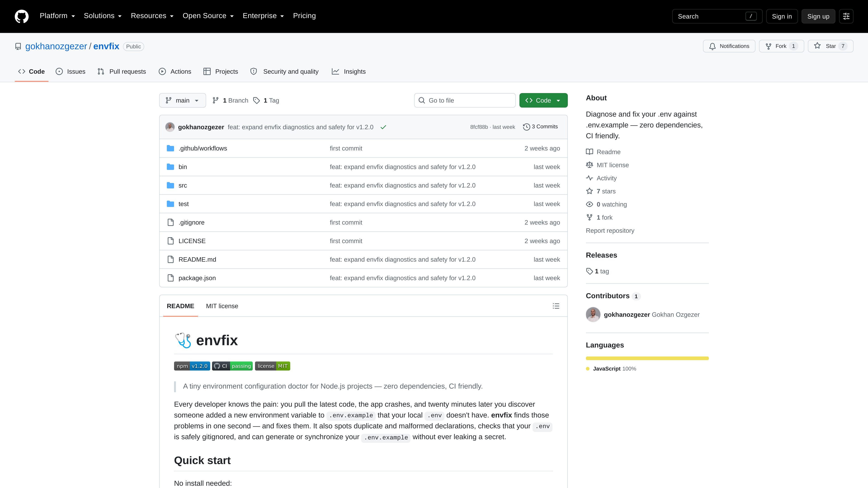The height and width of the screenshot is (488, 868).
Task: Expand the Open Source menu
Action: tap(208, 16)
